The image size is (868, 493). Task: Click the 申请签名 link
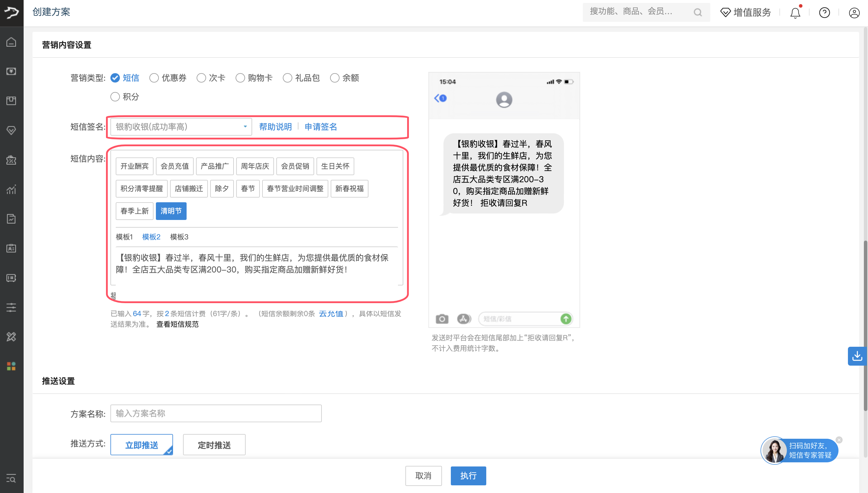coord(321,126)
